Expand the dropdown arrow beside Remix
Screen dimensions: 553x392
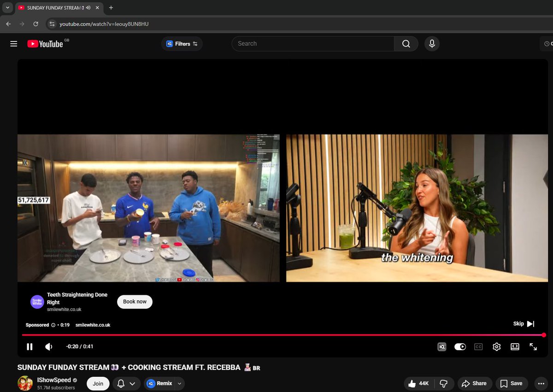point(180,383)
